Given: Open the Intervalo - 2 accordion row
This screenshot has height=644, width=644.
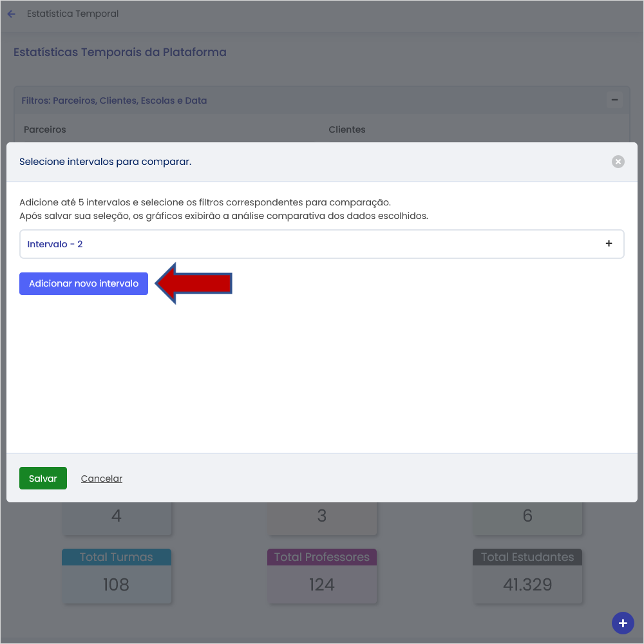Looking at the screenshot, I should (x=321, y=244).
